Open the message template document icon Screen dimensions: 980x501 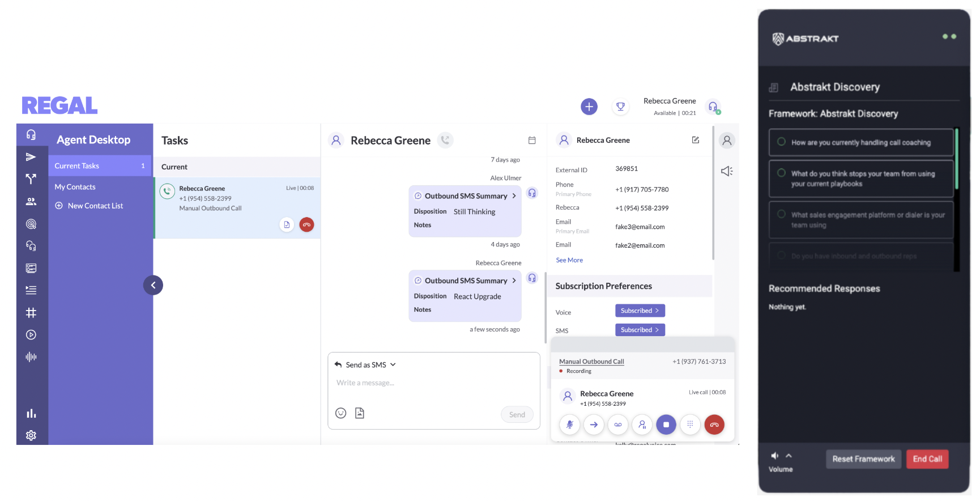360,413
